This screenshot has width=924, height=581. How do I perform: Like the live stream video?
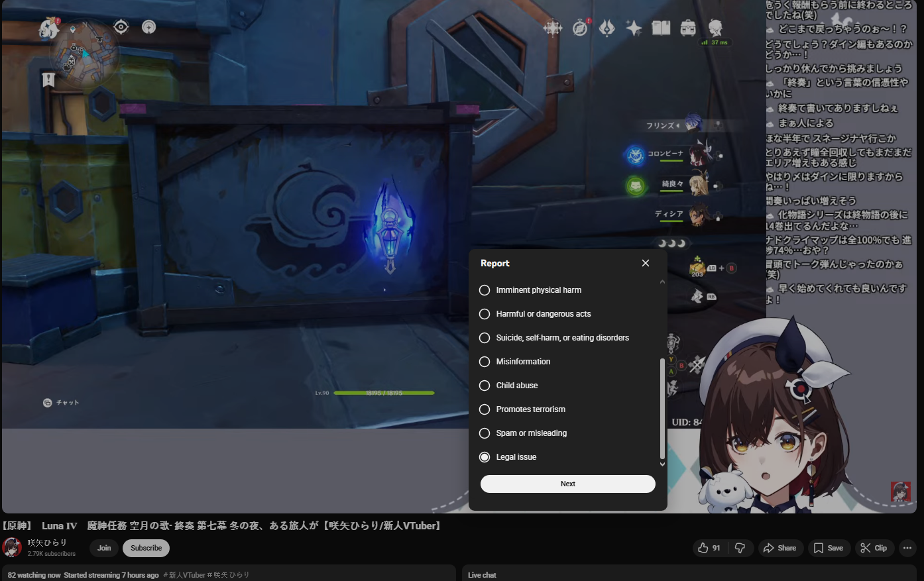tap(709, 548)
